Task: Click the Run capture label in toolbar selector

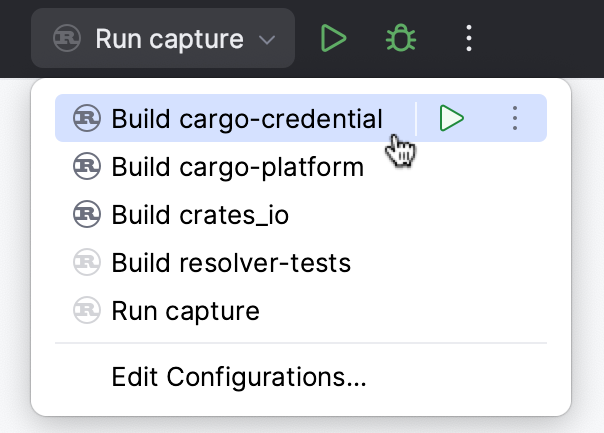Action: [169, 39]
